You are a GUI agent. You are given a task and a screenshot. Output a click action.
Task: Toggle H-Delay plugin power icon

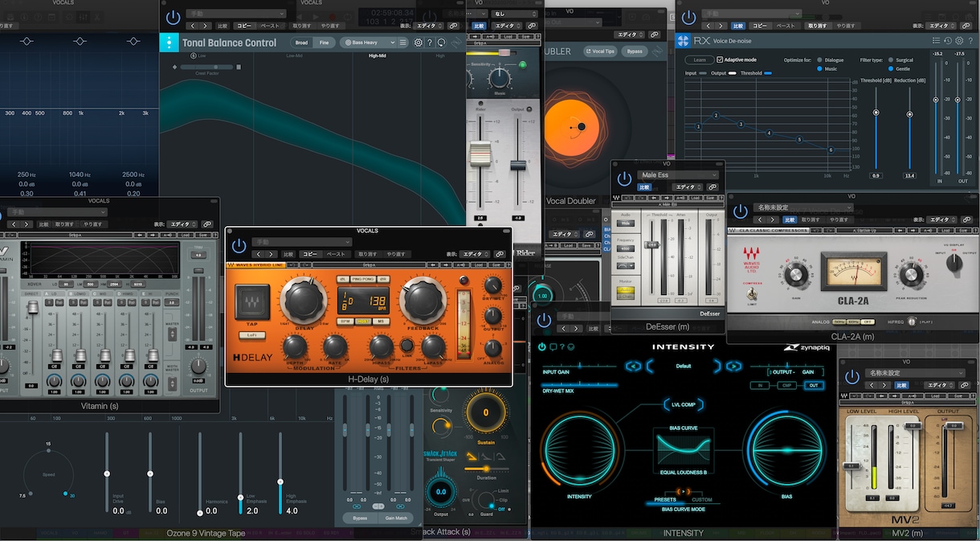239,247
